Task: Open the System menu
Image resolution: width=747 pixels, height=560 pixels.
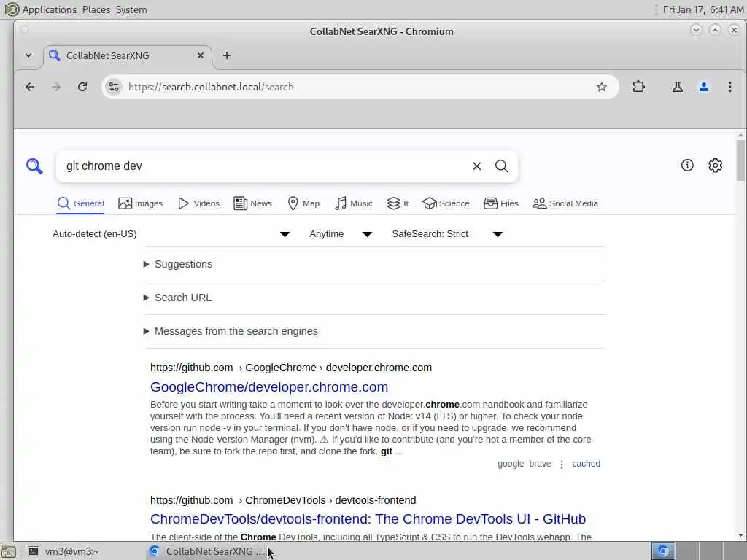Action: (131, 9)
